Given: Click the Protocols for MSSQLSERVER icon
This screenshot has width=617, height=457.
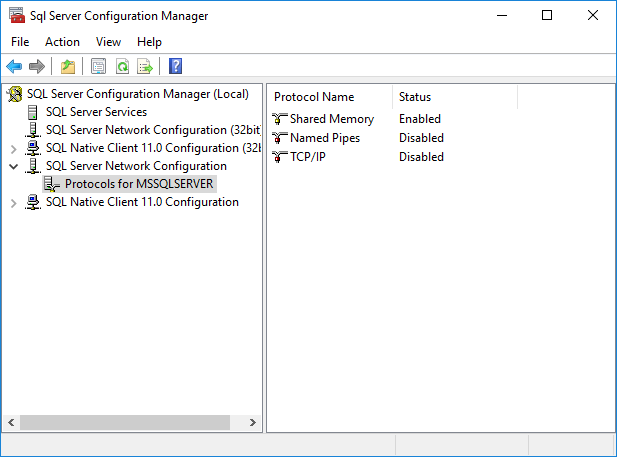Looking at the screenshot, I should pyautogui.click(x=52, y=184).
